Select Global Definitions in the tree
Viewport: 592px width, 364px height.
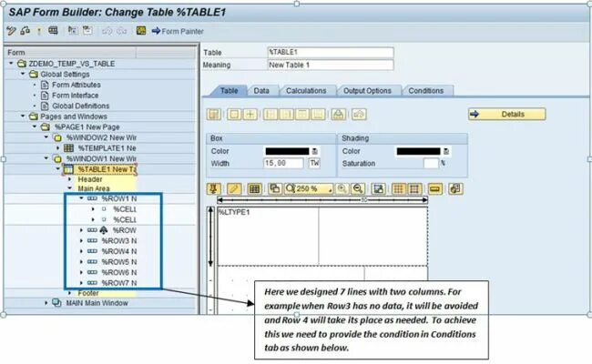[80, 106]
